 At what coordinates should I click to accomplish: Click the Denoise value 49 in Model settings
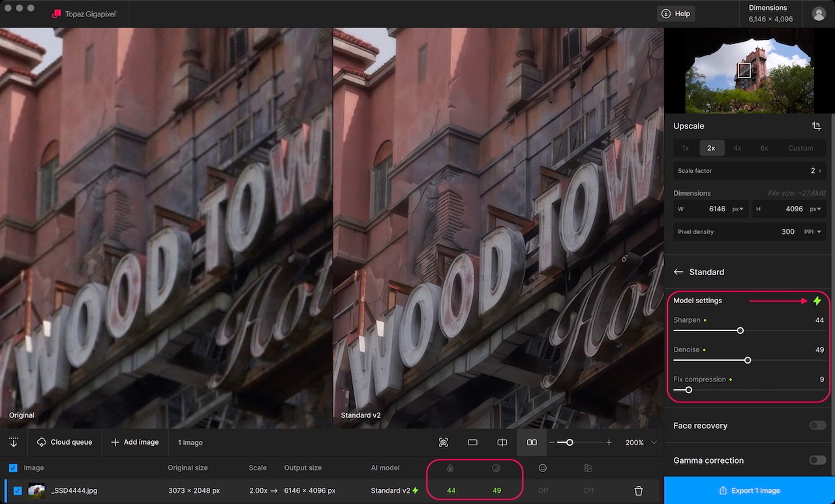pyautogui.click(x=819, y=350)
